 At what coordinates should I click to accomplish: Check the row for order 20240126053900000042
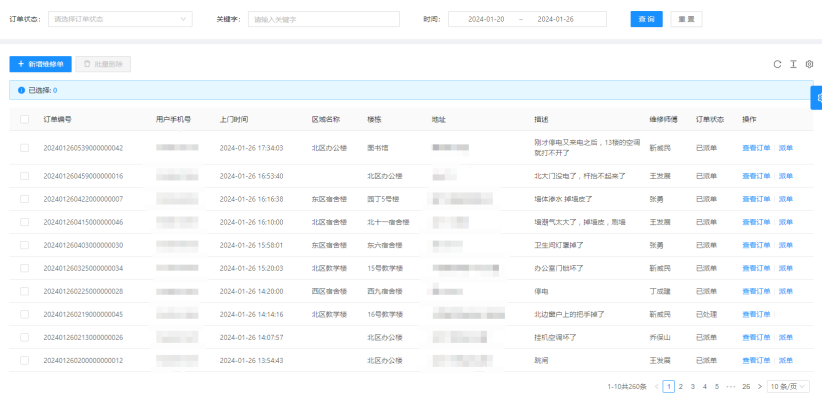(x=25, y=148)
